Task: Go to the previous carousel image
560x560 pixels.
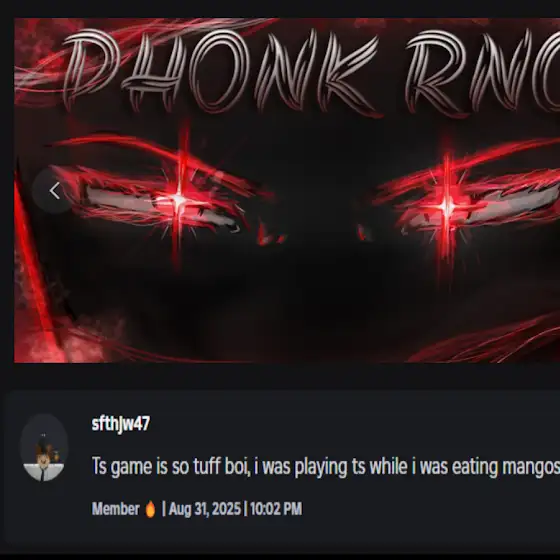Action: click(x=54, y=191)
